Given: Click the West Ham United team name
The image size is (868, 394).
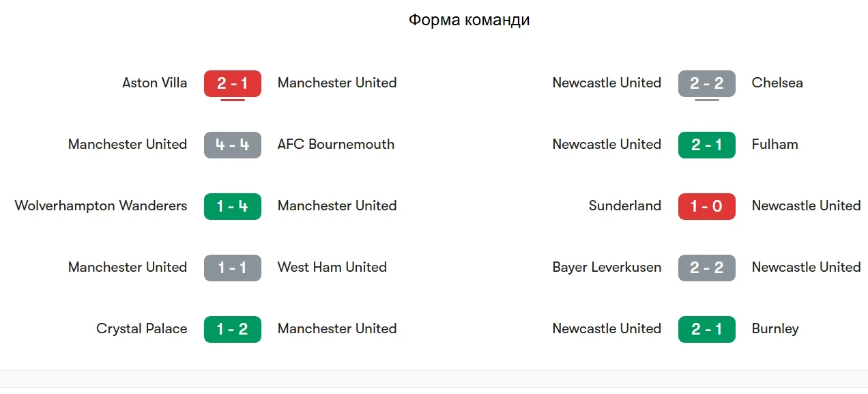Looking at the screenshot, I should tap(332, 268).
